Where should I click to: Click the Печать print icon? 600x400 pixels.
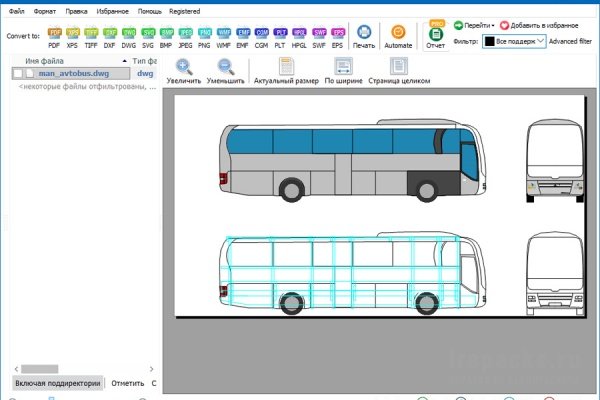click(364, 37)
